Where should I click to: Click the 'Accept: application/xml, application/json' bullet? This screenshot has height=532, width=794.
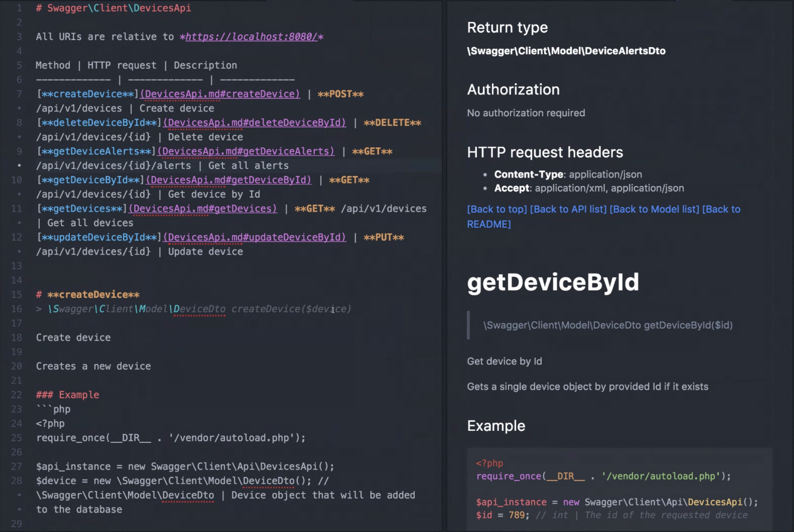589,188
